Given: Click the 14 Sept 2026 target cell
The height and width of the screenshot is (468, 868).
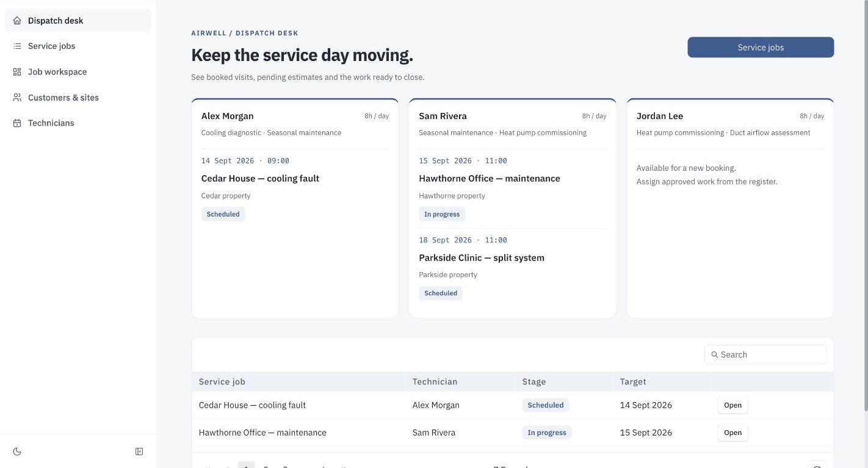Looking at the screenshot, I should [646, 405].
